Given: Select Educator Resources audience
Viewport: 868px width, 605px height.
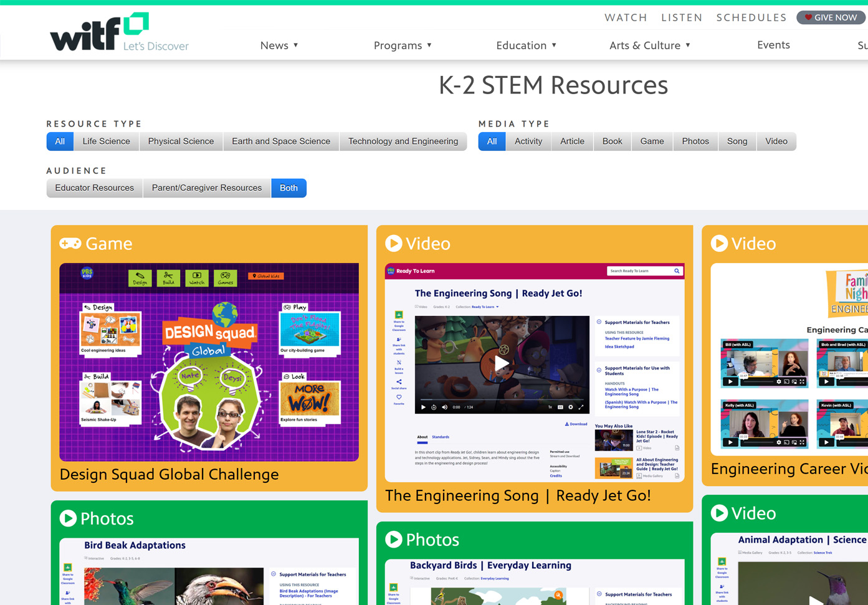Looking at the screenshot, I should pos(95,188).
